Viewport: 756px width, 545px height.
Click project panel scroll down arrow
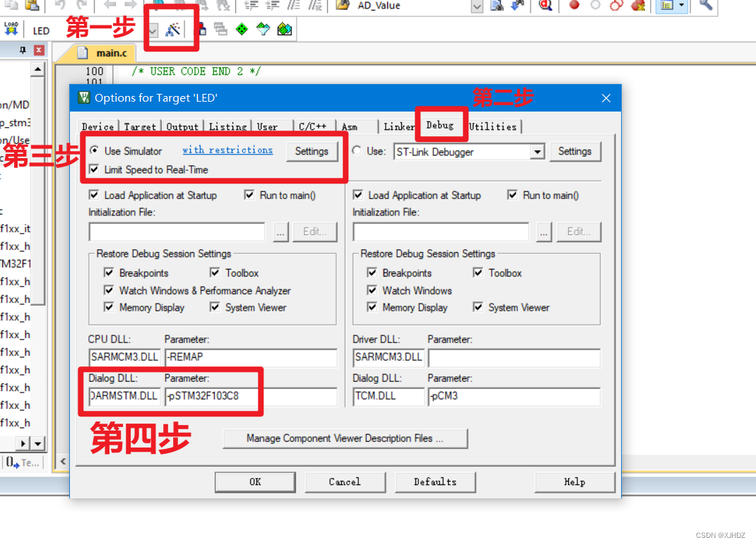37,443
